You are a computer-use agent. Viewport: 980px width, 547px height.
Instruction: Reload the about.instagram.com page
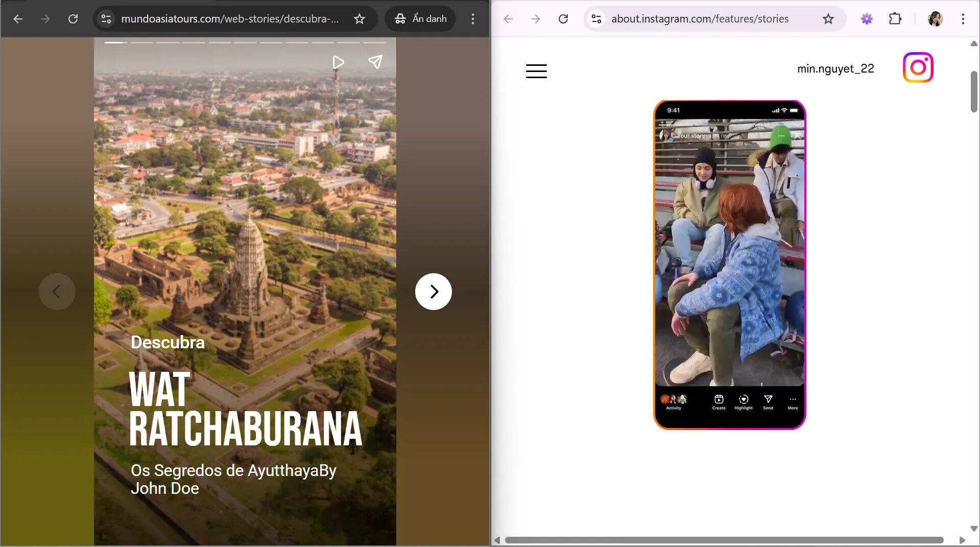click(563, 18)
